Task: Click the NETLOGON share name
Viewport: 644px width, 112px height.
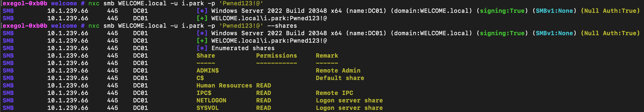Action: point(211,101)
